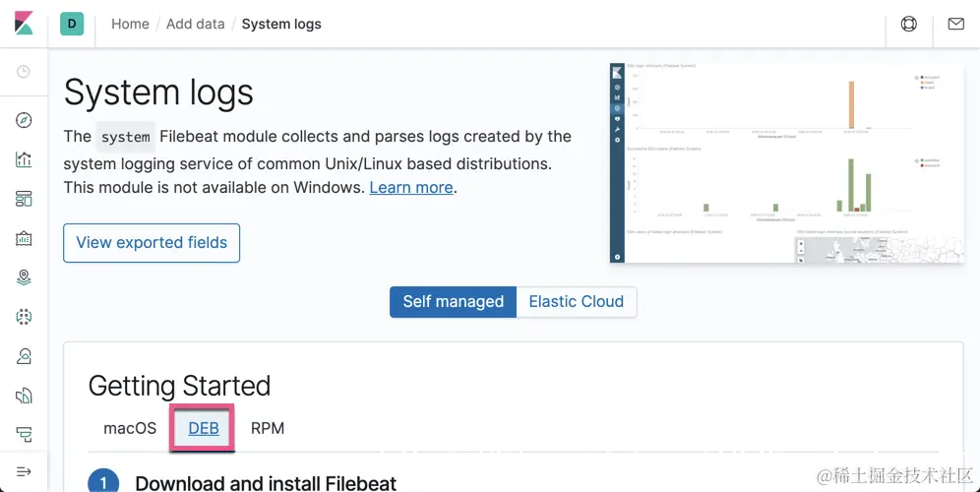Open Canvas icon in sidebar

(x=24, y=238)
